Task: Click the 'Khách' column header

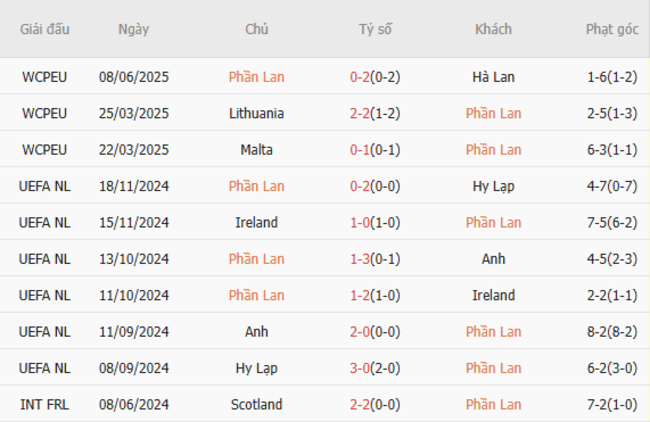Action: (493, 30)
